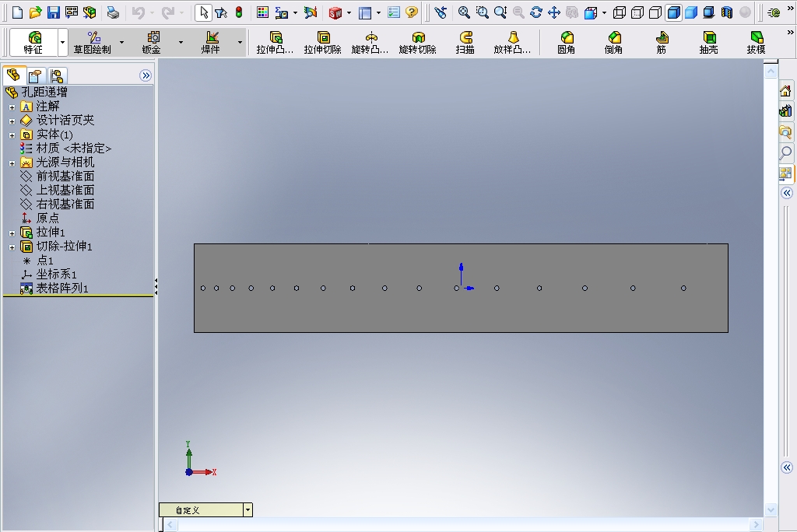The width and height of the screenshot is (797, 532).
Task: Switch to ConfigurationManager tab
Action: coord(56,75)
